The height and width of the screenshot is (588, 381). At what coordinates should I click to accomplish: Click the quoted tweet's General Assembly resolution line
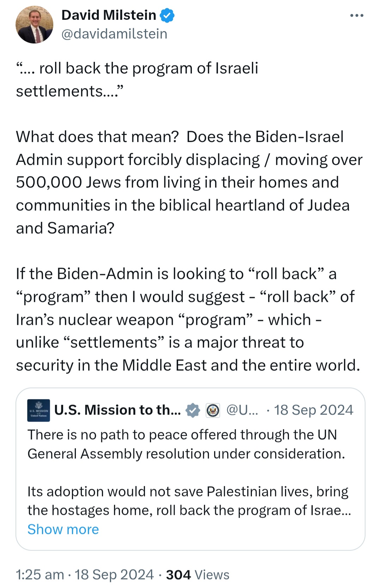click(x=186, y=454)
